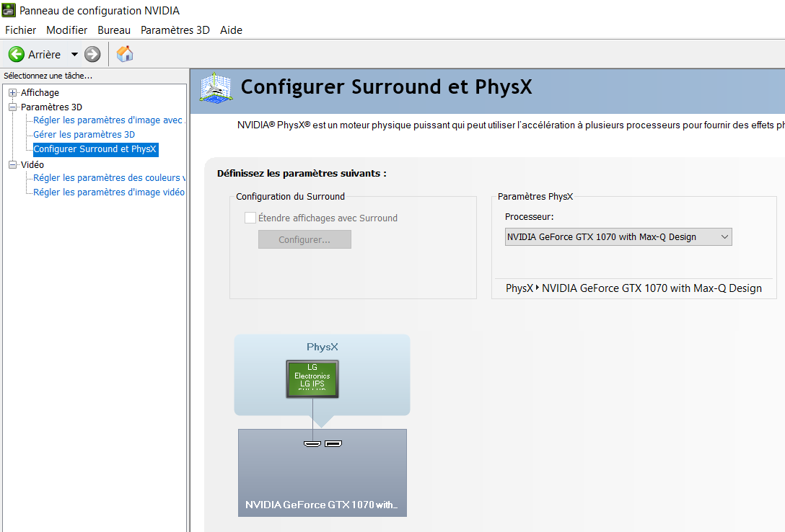Image resolution: width=785 pixels, height=532 pixels.
Task: Open Gérer les paramètres 3D task
Action: pyautogui.click(x=84, y=135)
